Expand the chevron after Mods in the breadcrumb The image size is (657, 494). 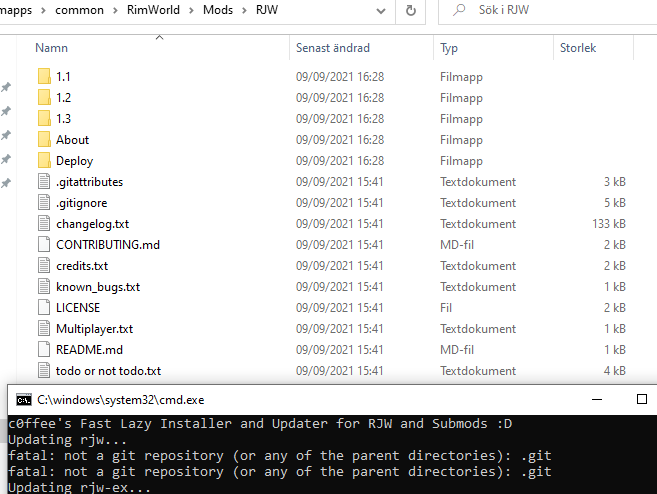click(244, 10)
